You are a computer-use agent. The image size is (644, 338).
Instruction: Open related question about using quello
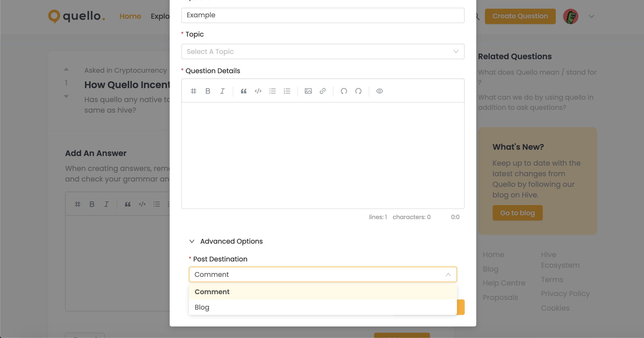536,102
